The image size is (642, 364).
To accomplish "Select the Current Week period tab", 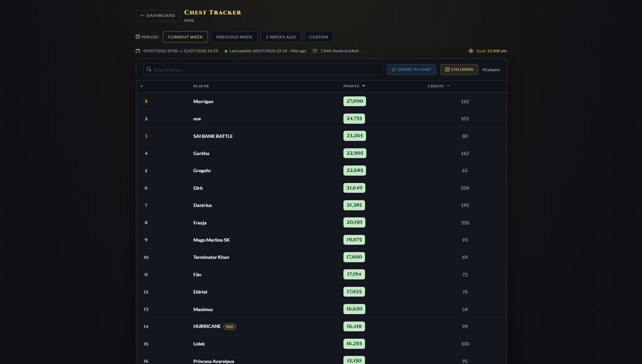I will 185,37.
